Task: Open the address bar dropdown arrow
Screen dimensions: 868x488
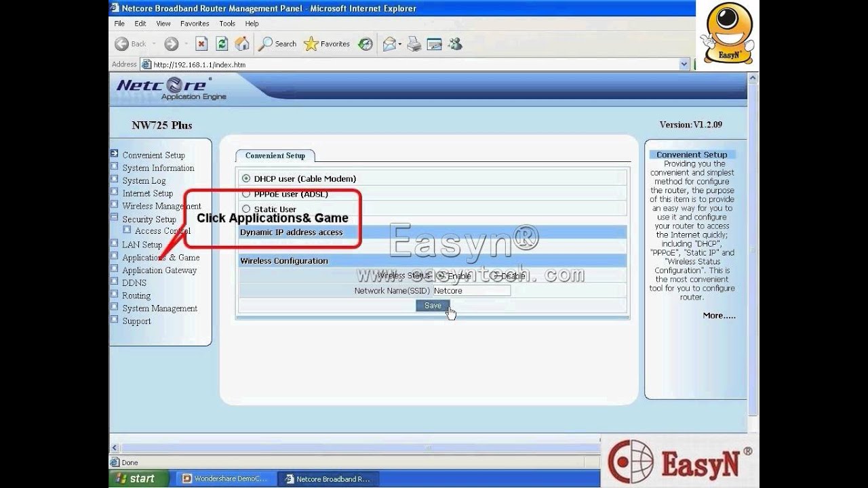Action: pos(684,64)
